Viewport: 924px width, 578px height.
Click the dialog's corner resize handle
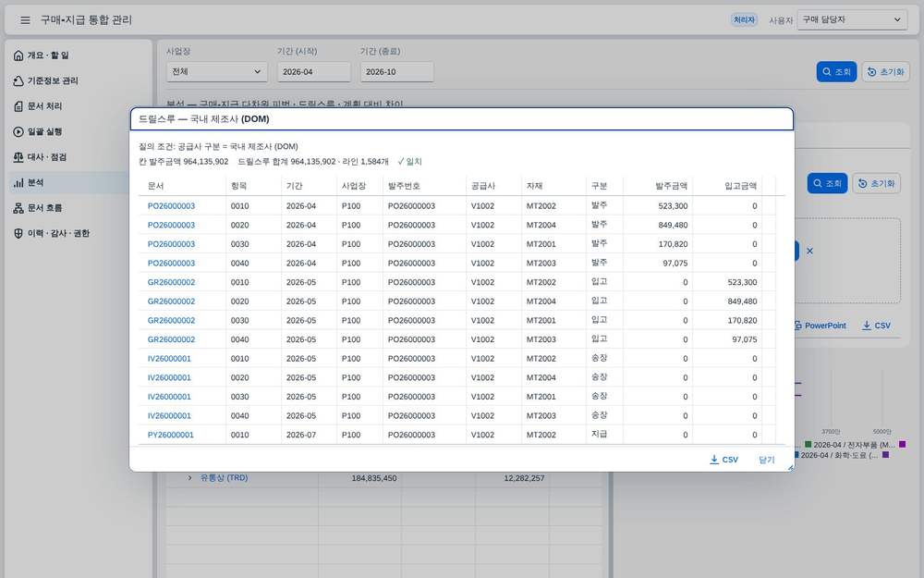[790, 467]
